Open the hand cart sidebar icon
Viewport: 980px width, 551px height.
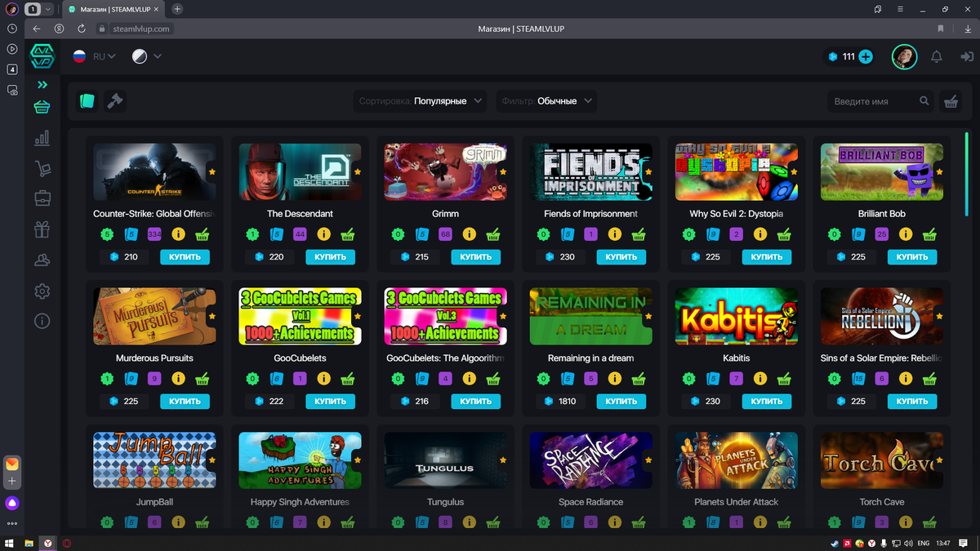42,169
